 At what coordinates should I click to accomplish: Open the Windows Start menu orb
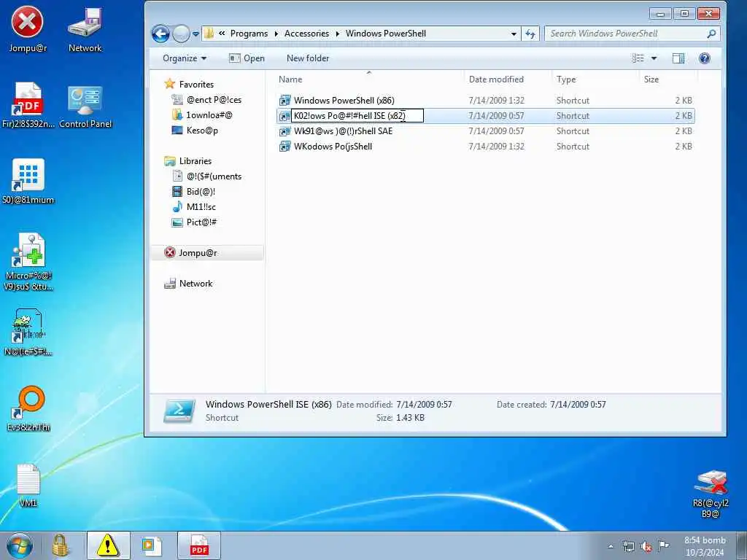click(x=20, y=545)
